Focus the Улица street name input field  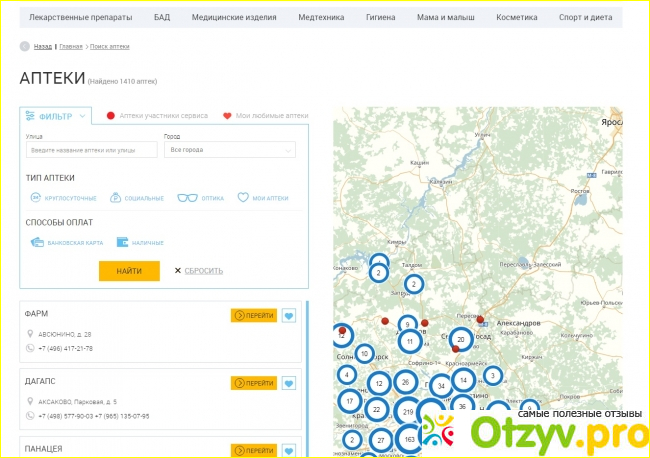point(92,150)
